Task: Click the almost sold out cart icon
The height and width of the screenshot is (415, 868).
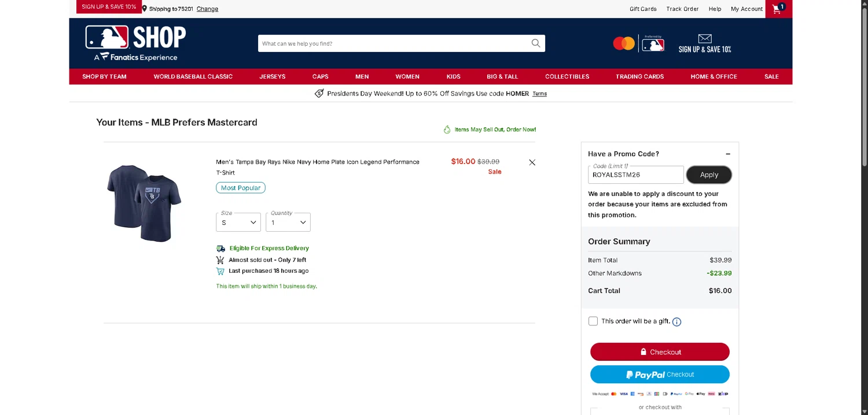Action: click(220, 260)
